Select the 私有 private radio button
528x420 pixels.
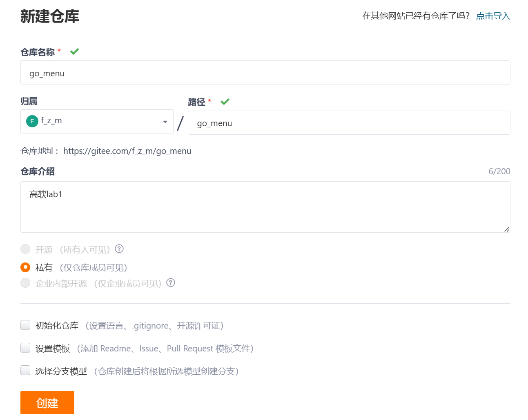(25, 267)
